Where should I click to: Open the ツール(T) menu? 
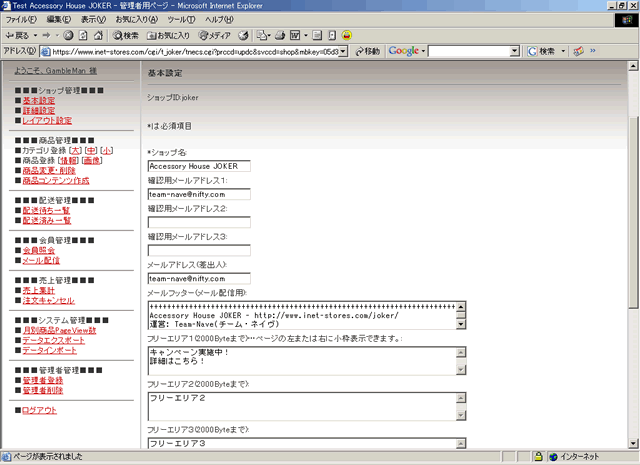[181, 19]
